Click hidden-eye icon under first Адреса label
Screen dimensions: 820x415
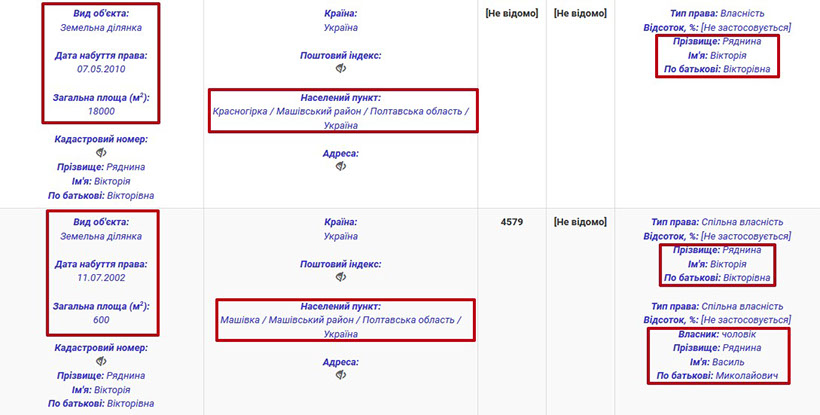click(341, 167)
